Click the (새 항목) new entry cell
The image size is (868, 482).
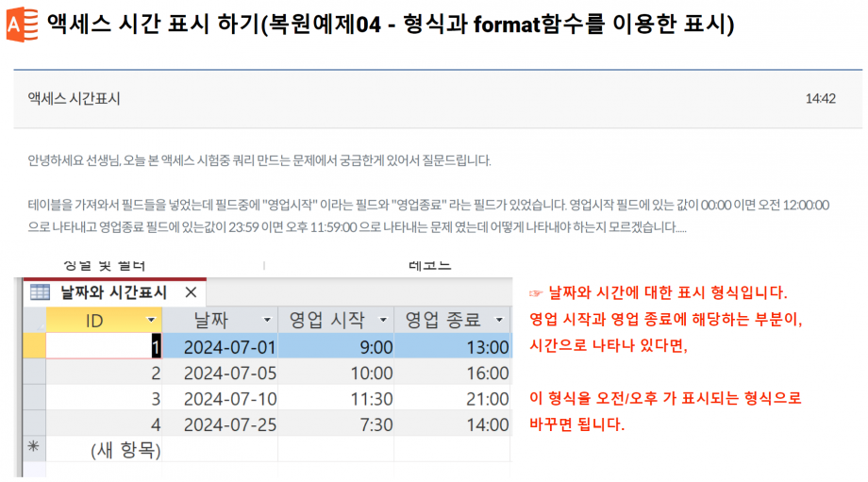pos(125,450)
